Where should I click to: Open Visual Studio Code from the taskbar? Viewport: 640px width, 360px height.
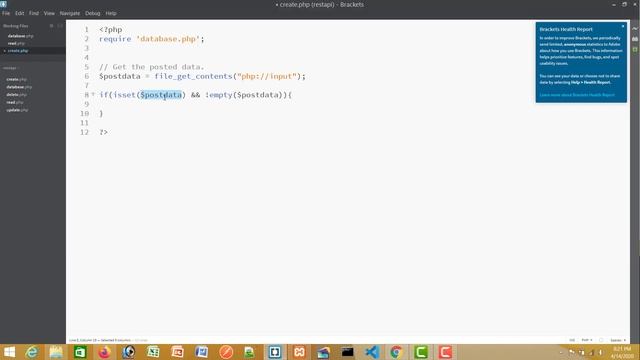tap(372, 352)
